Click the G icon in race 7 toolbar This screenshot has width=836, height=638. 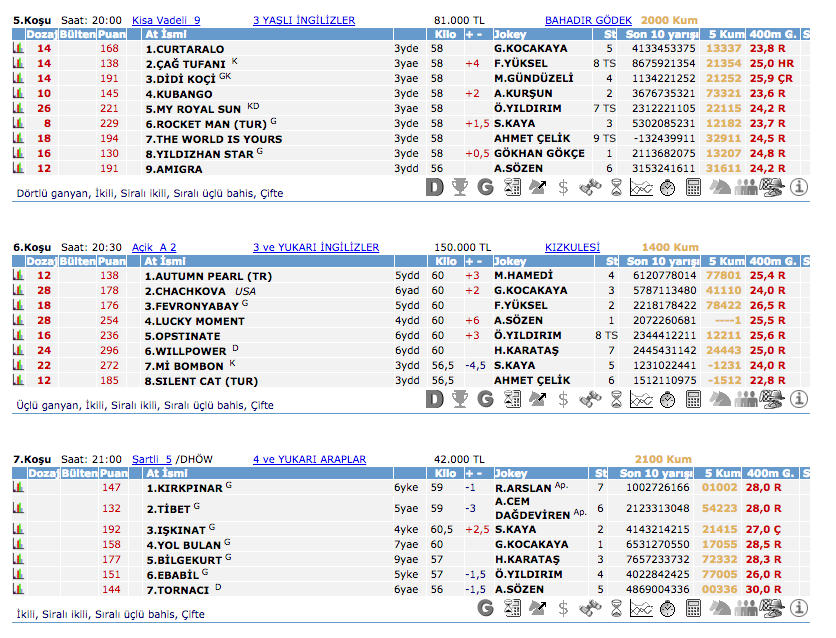[x=486, y=607]
